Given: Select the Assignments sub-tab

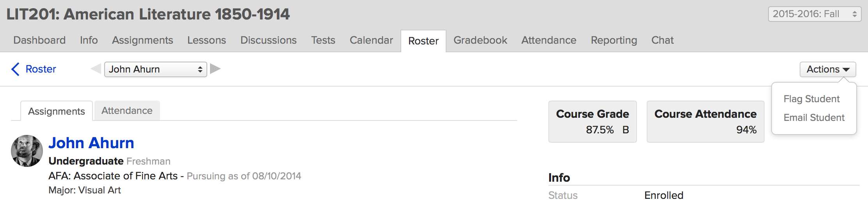Looking at the screenshot, I should pyautogui.click(x=56, y=111).
